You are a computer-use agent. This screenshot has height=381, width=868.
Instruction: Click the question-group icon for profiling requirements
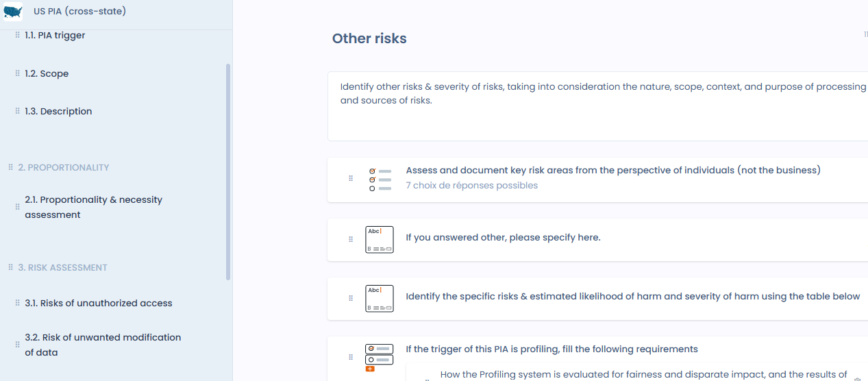coord(380,356)
